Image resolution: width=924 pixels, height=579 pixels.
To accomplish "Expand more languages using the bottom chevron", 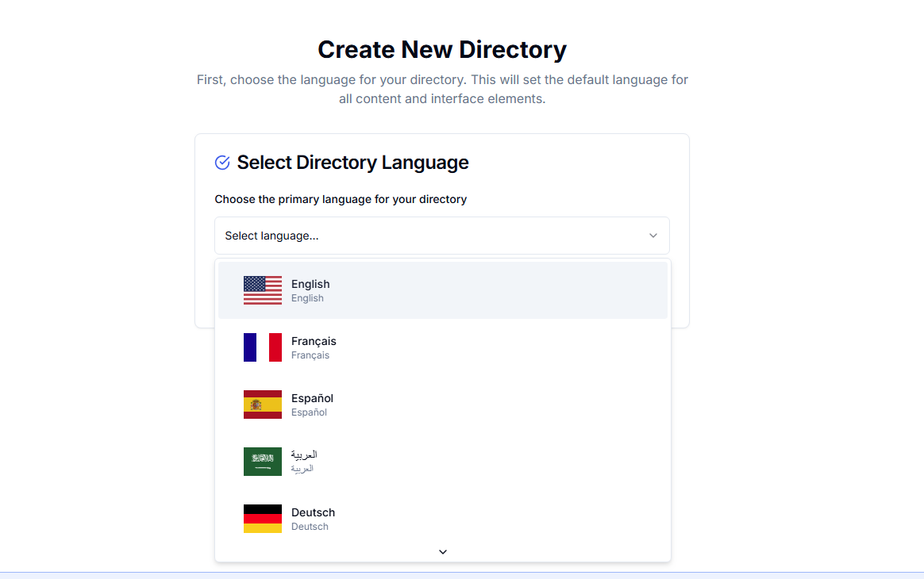I will tap(442, 551).
